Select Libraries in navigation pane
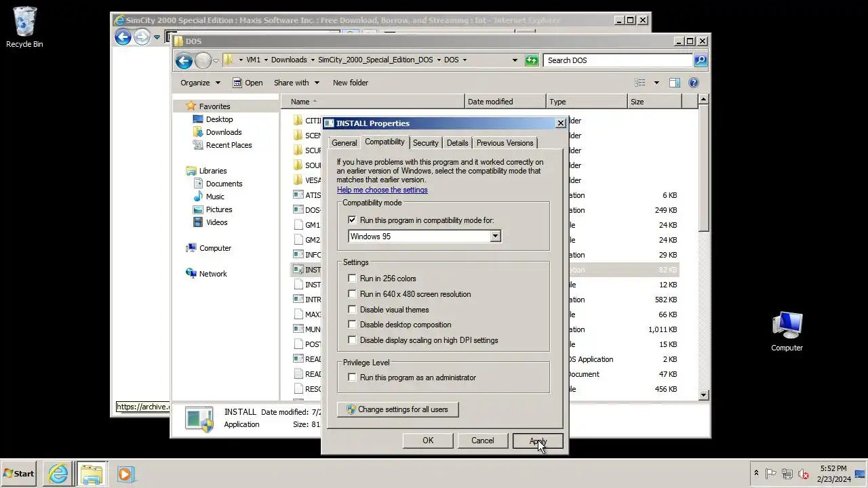This screenshot has height=488, width=868. [x=206, y=171]
